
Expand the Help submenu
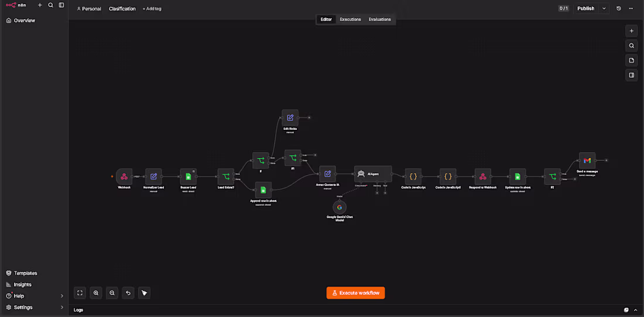[x=62, y=296]
